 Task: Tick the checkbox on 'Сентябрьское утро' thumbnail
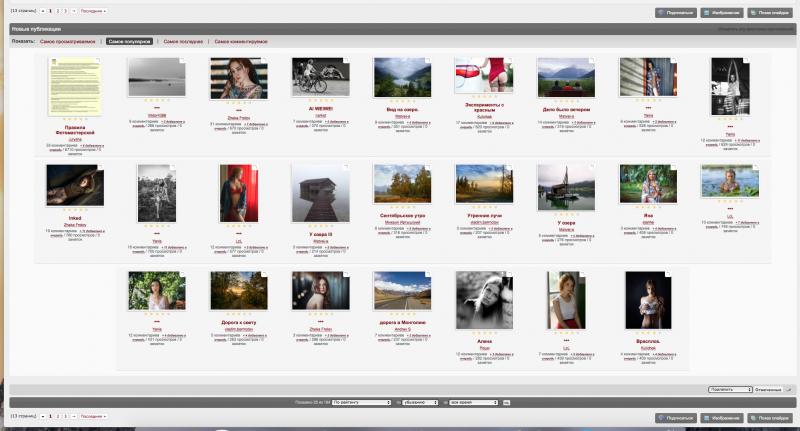pos(428,167)
